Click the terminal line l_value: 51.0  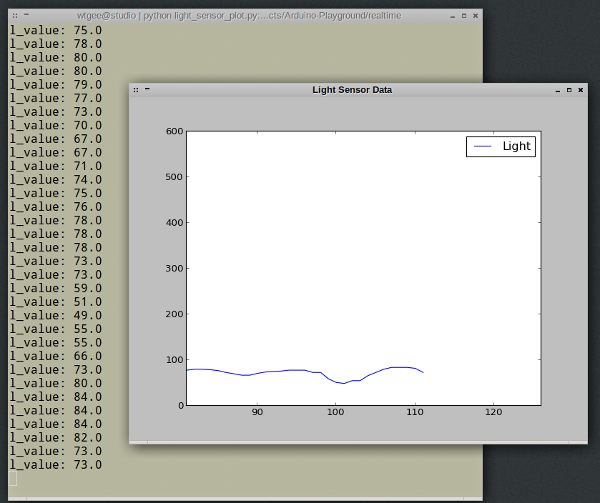pos(56,302)
